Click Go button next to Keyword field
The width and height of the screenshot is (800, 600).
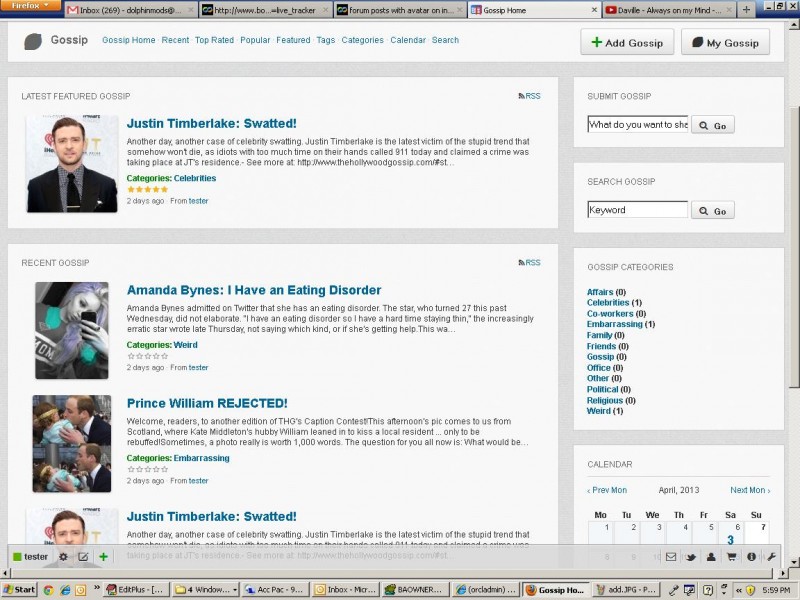pos(713,210)
